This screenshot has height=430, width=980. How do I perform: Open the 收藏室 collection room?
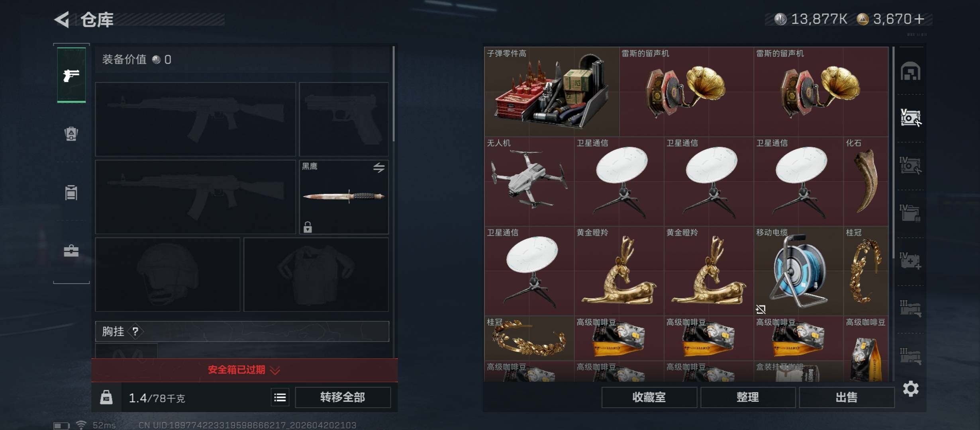point(649,397)
